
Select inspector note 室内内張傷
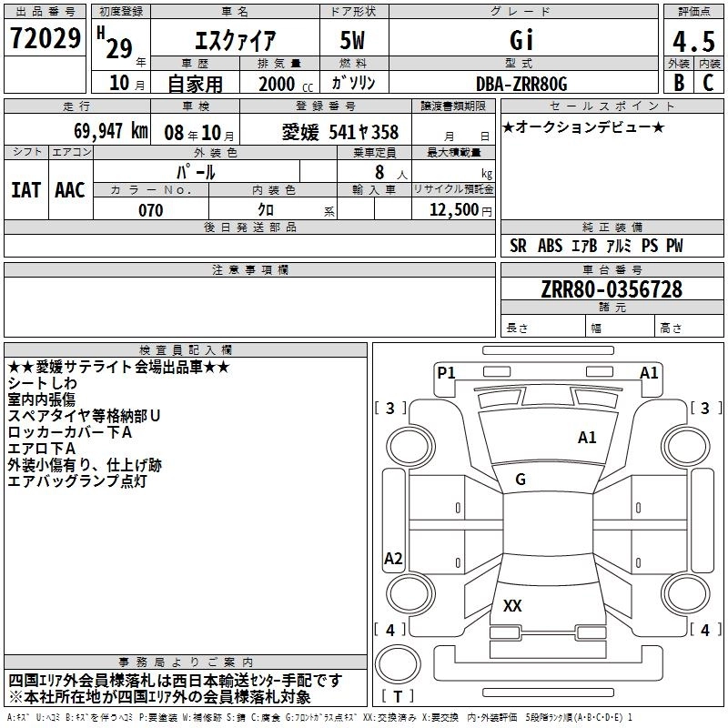pyautogui.click(x=41, y=399)
